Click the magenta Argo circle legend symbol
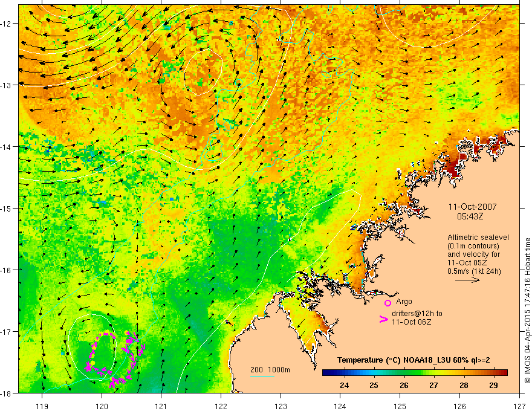532x411 pixels. coord(388,303)
